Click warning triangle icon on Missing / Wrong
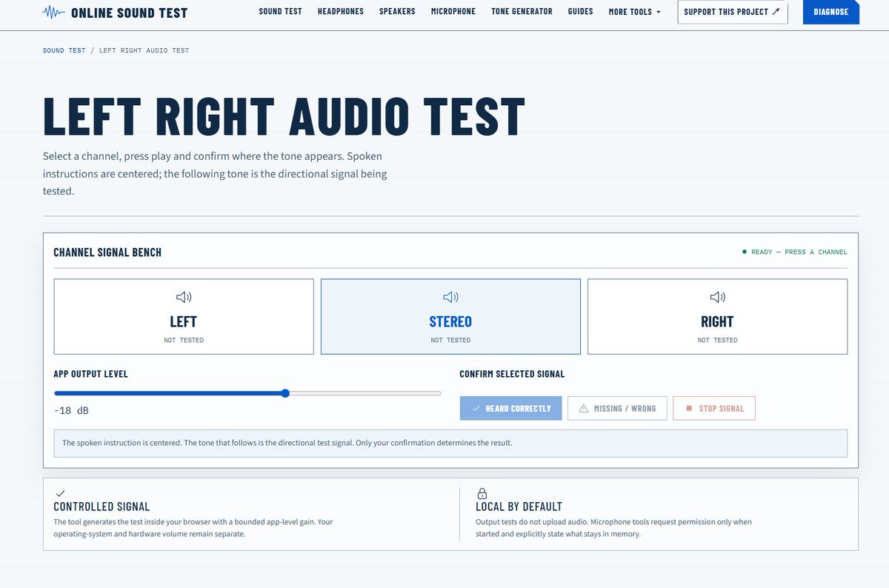The width and height of the screenshot is (889, 588). tap(583, 409)
